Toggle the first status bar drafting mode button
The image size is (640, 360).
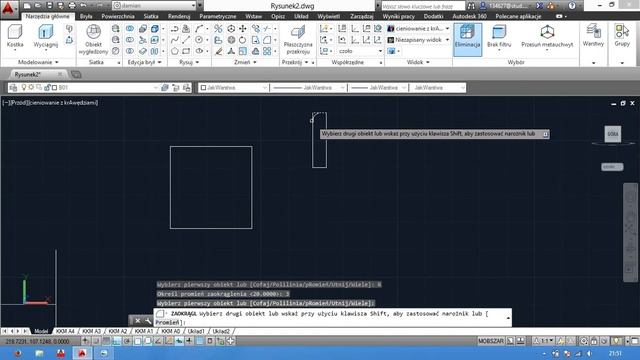85,341
